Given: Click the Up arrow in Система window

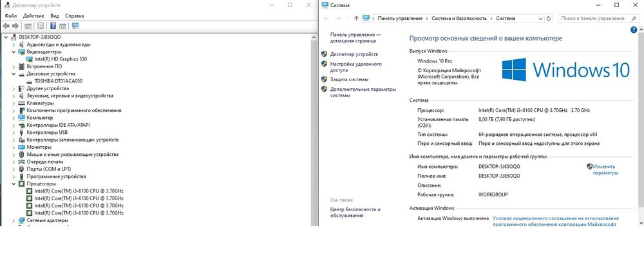Looking at the screenshot, I should click(355, 19).
